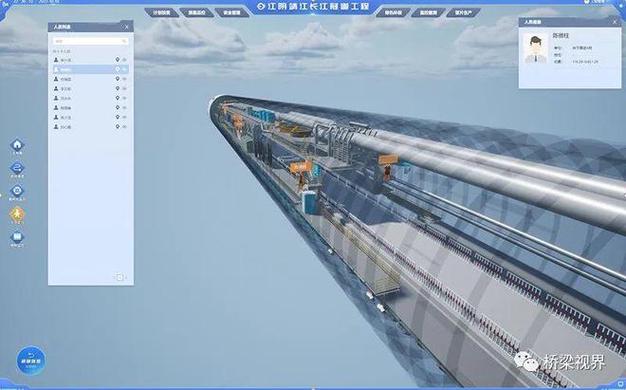626x390 pixels.
Task: Close the personnel list panel
Action: click(x=127, y=27)
